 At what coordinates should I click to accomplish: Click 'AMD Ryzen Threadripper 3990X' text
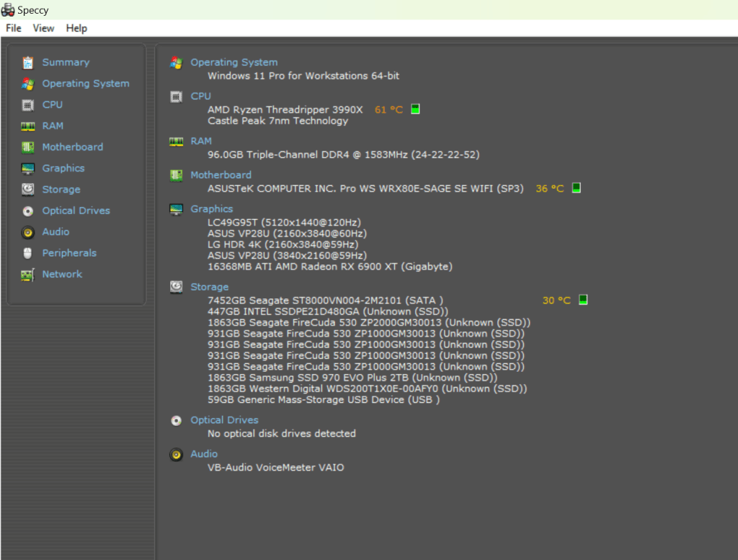coord(285,110)
